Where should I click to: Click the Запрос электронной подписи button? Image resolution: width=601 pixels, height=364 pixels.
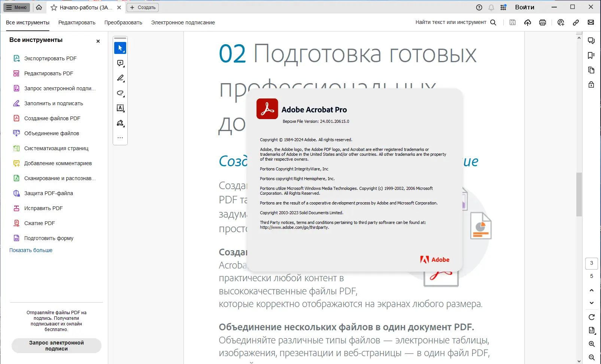point(56,345)
